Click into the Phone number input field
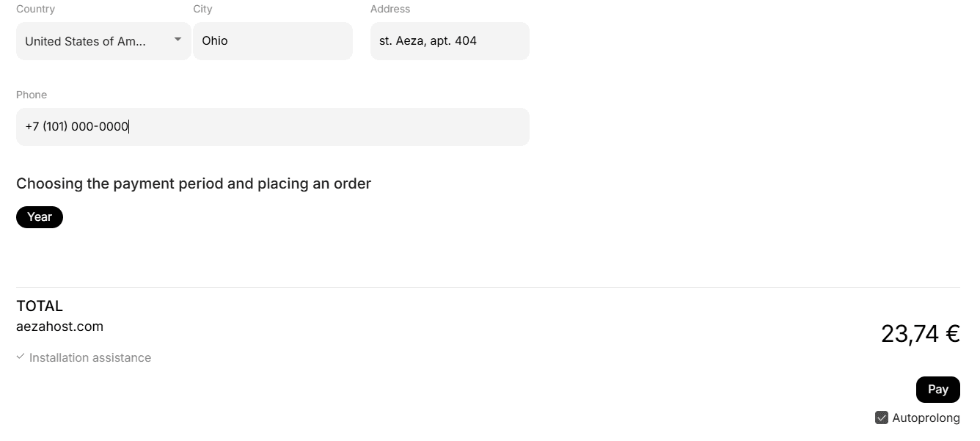Viewport: 980px width, 441px height. pos(272,127)
